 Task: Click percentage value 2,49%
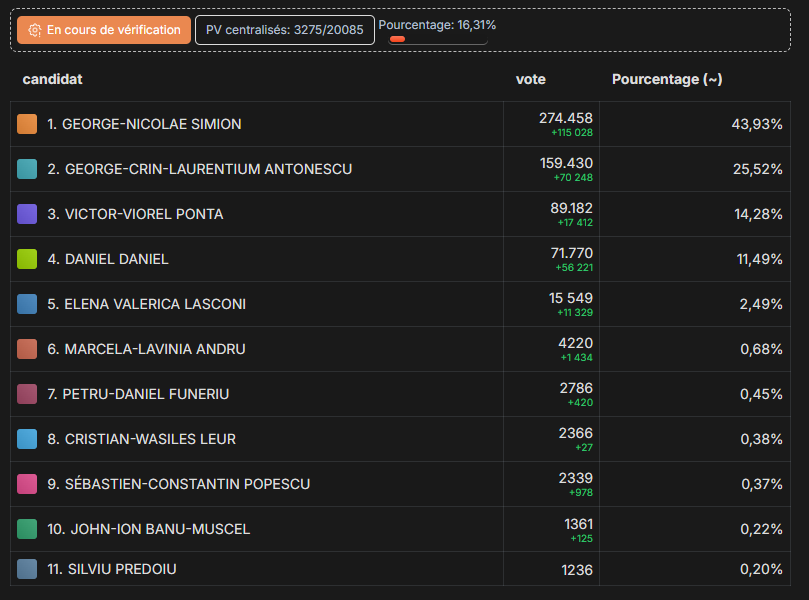[x=761, y=304]
